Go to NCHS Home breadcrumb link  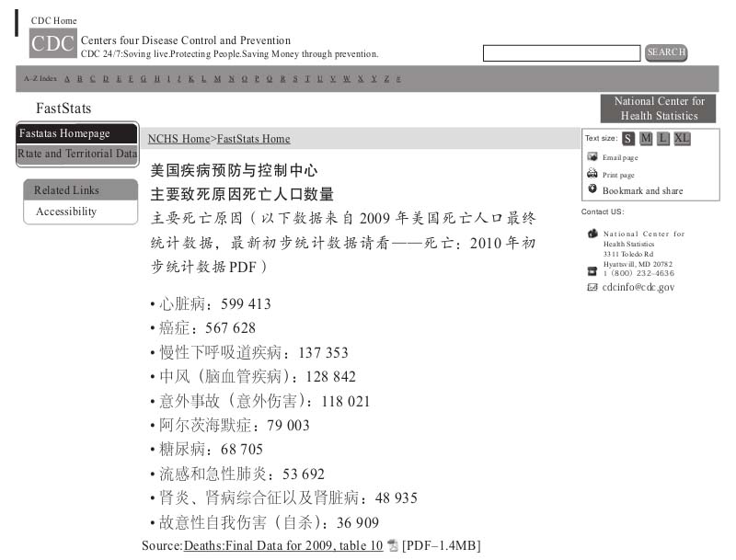tap(178, 139)
